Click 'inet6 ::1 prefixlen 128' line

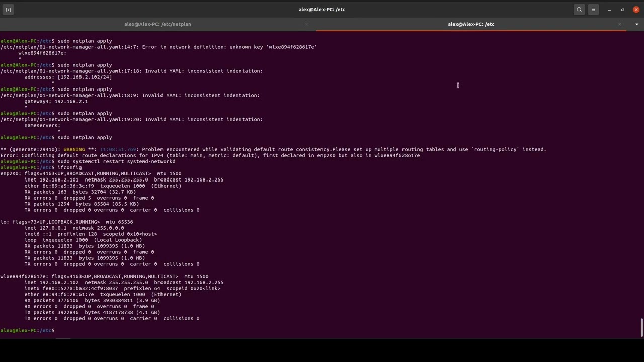[91, 234]
